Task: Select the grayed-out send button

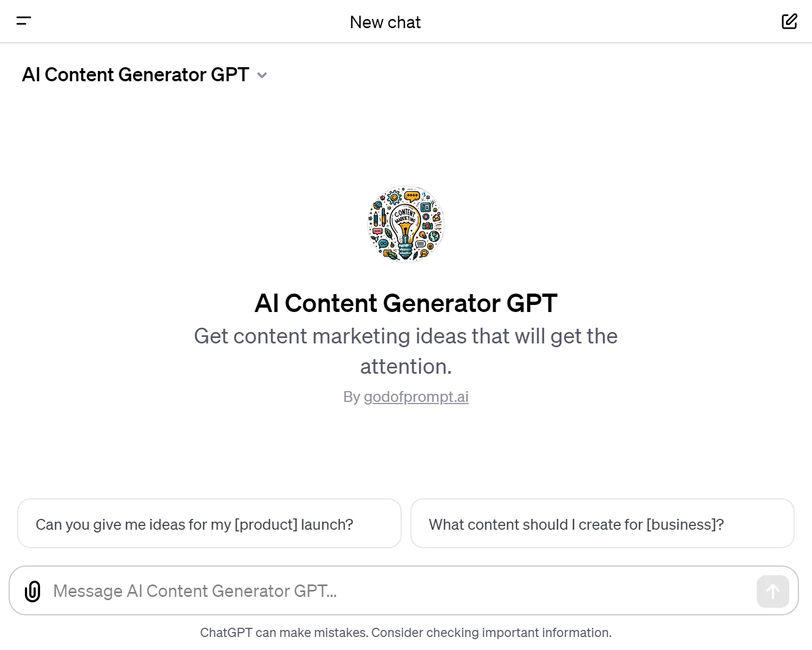Action: [772, 591]
